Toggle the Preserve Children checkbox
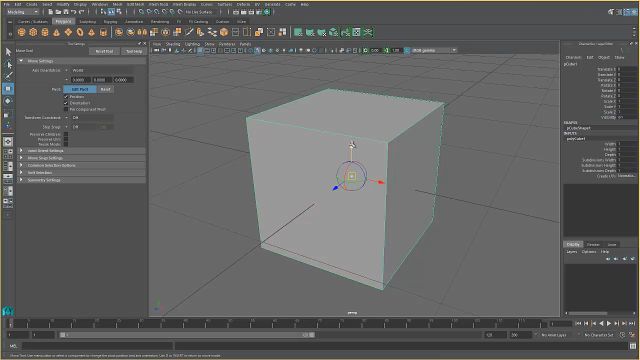 (x=66, y=134)
